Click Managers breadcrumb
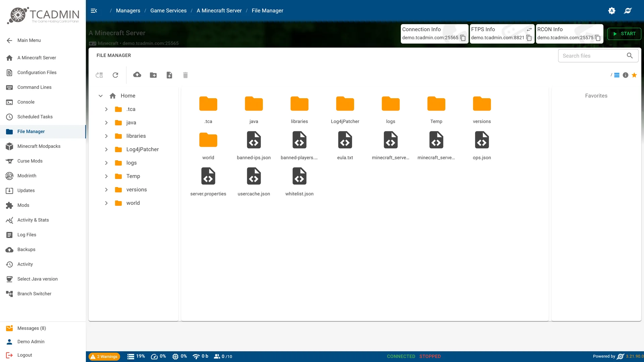Screen dimensions: 644x362 pyautogui.click(x=128, y=11)
